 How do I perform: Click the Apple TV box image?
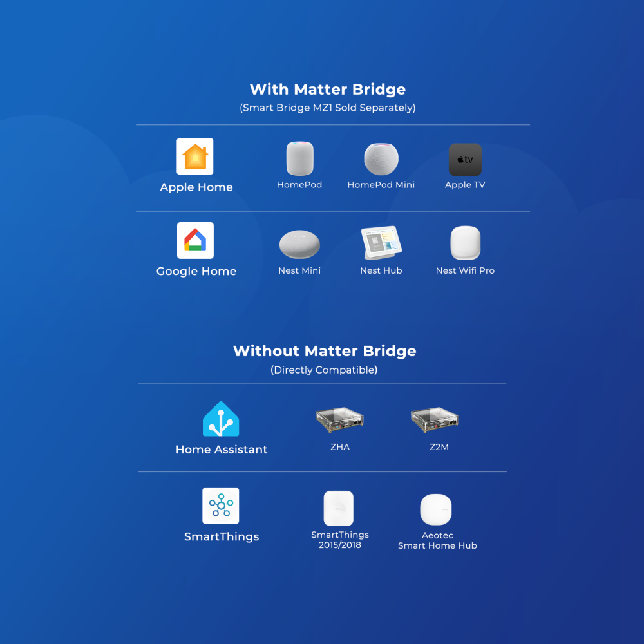click(x=465, y=160)
